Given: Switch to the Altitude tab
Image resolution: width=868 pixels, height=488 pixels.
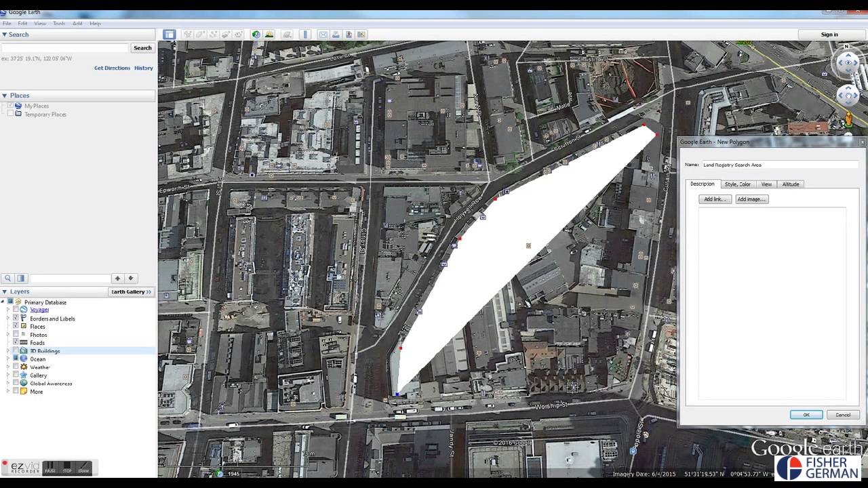Looking at the screenshot, I should tap(791, 184).
